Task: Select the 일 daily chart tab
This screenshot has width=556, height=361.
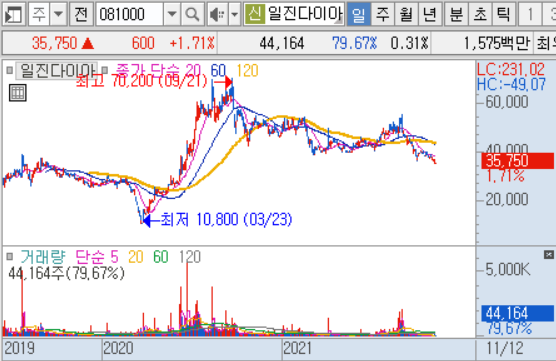Action: (358, 15)
